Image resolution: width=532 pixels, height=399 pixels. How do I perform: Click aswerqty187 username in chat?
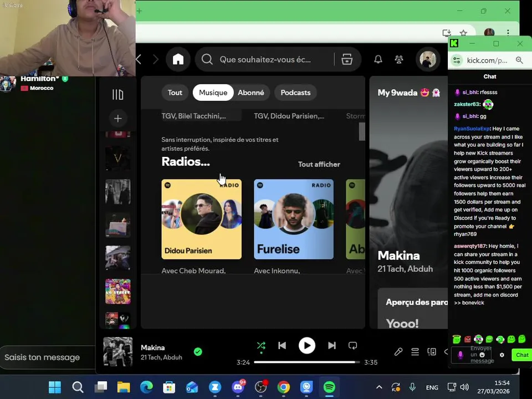point(470,246)
